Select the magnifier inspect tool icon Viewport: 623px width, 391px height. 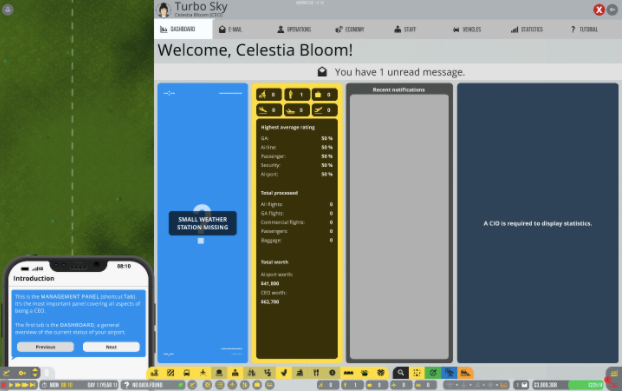(400, 373)
